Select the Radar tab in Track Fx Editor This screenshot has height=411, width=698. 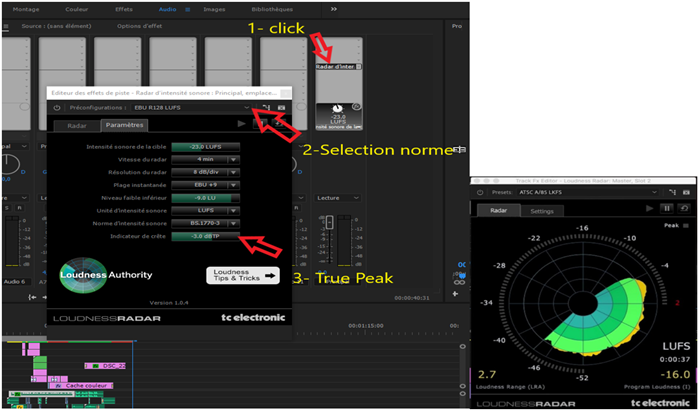pos(499,211)
